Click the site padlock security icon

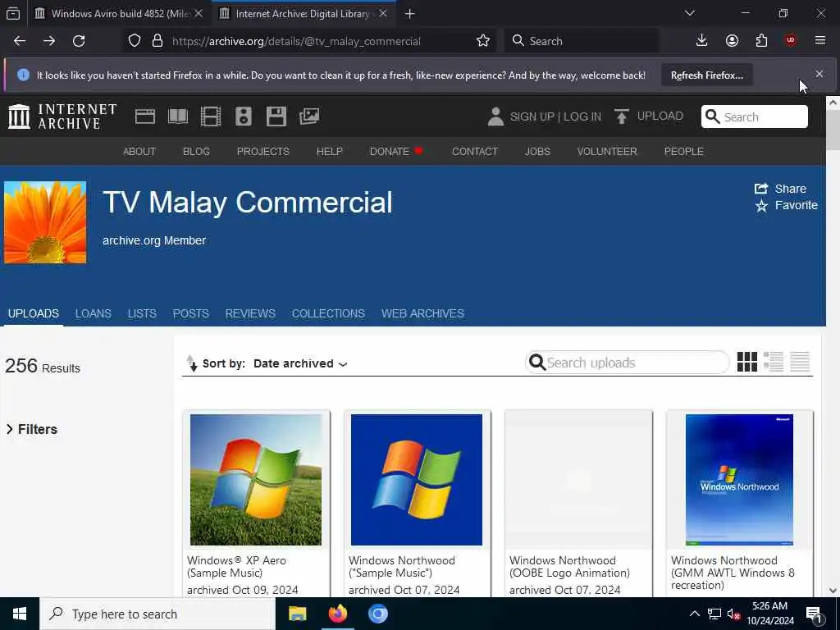point(157,41)
